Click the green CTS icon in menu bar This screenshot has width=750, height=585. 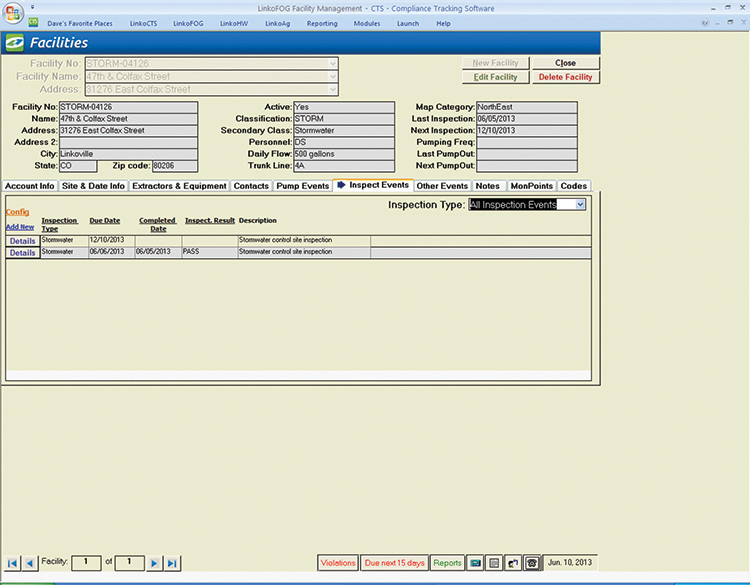tap(34, 23)
